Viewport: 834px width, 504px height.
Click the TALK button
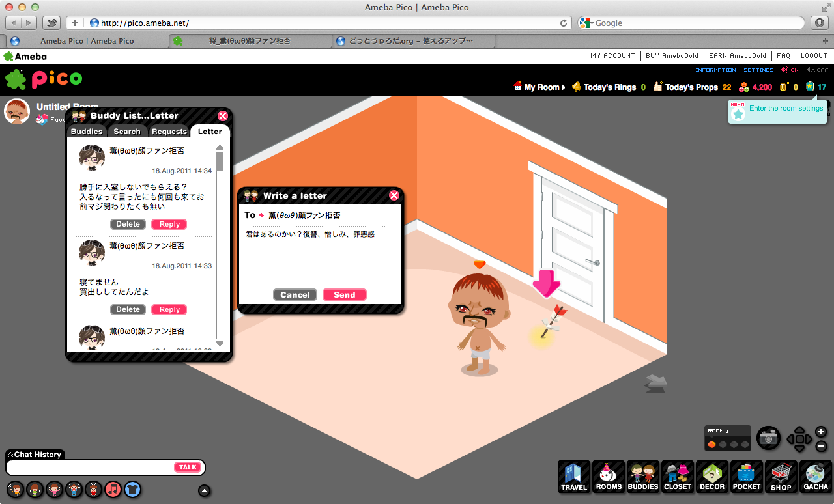188,467
